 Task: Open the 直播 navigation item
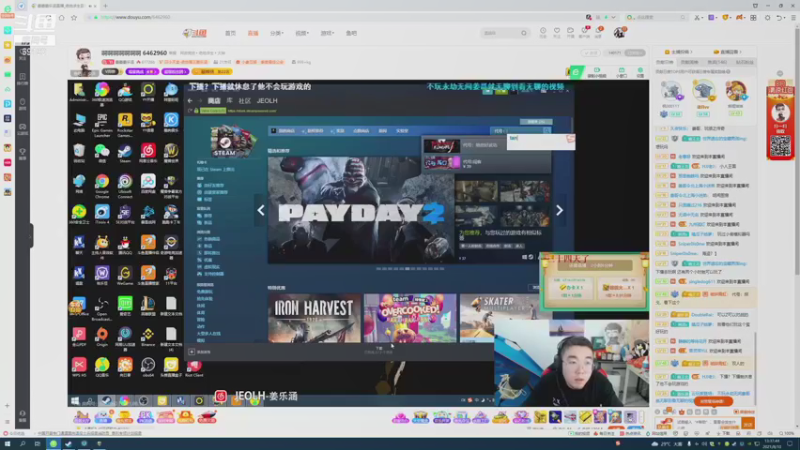pyautogui.click(x=253, y=33)
